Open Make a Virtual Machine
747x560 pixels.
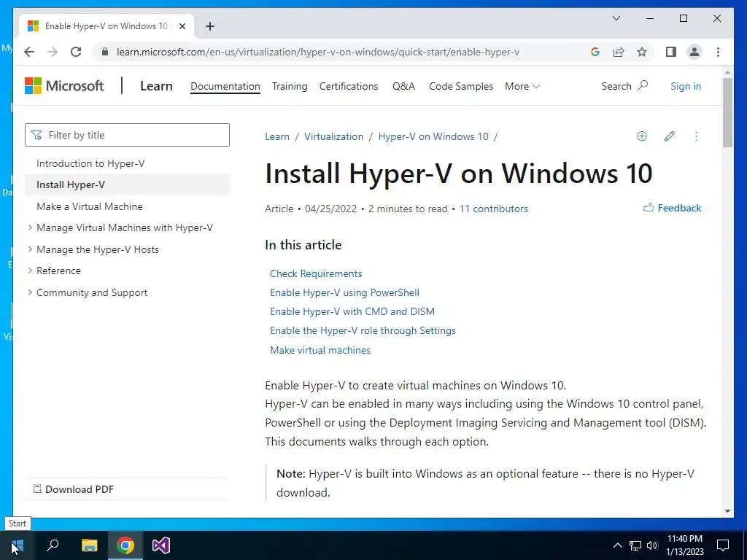click(x=90, y=206)
